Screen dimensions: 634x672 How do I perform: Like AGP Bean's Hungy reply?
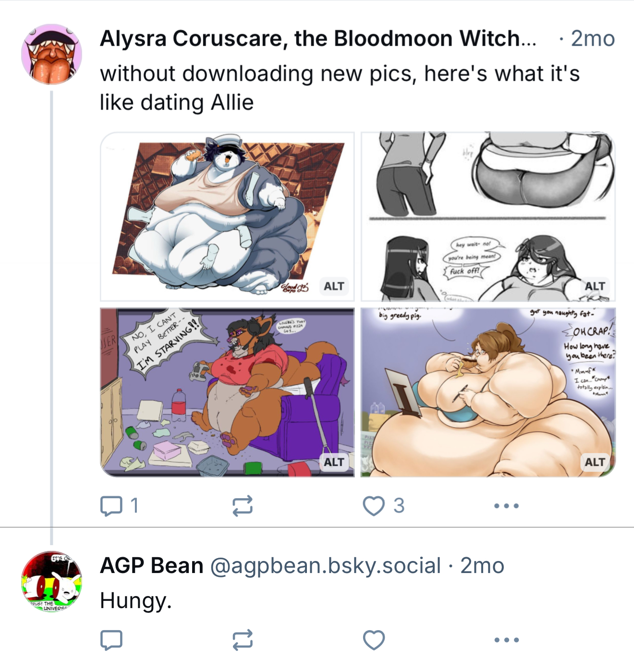pyautogui.click(x=374, y=640)
